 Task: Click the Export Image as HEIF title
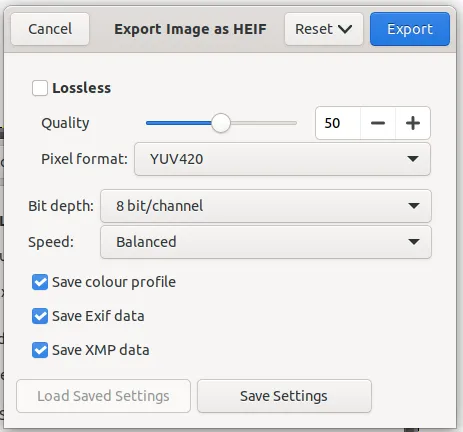190,29
